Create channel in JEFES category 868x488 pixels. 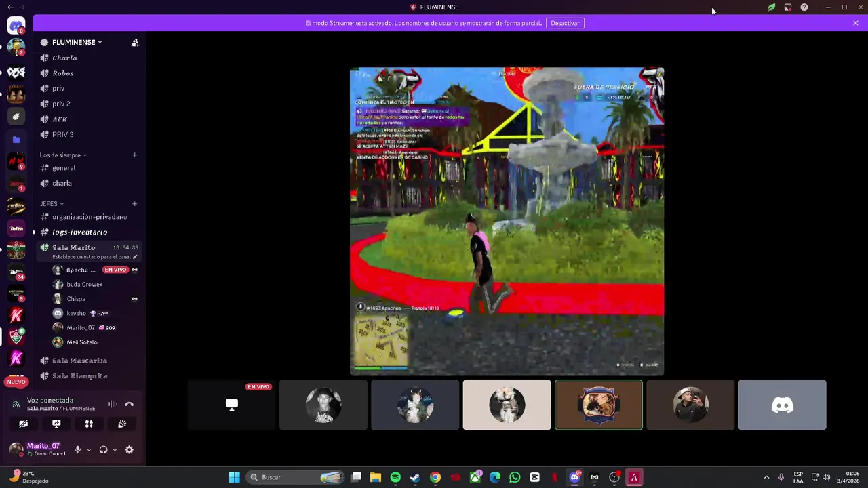click(134, 203)
